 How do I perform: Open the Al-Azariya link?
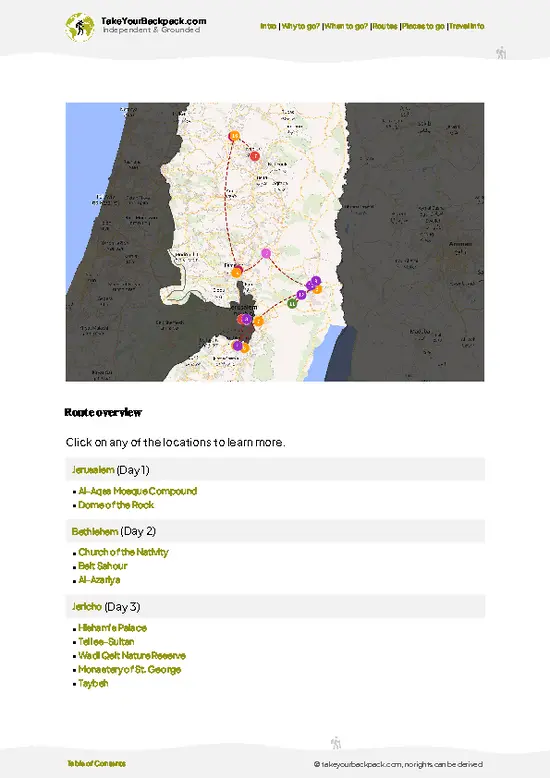click(99, 580)
